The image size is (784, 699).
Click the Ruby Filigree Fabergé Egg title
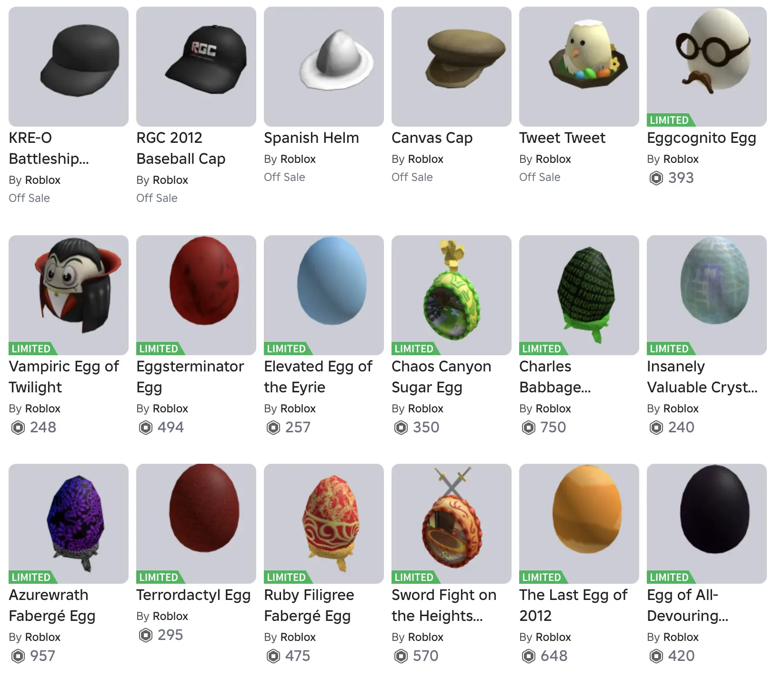309,605
